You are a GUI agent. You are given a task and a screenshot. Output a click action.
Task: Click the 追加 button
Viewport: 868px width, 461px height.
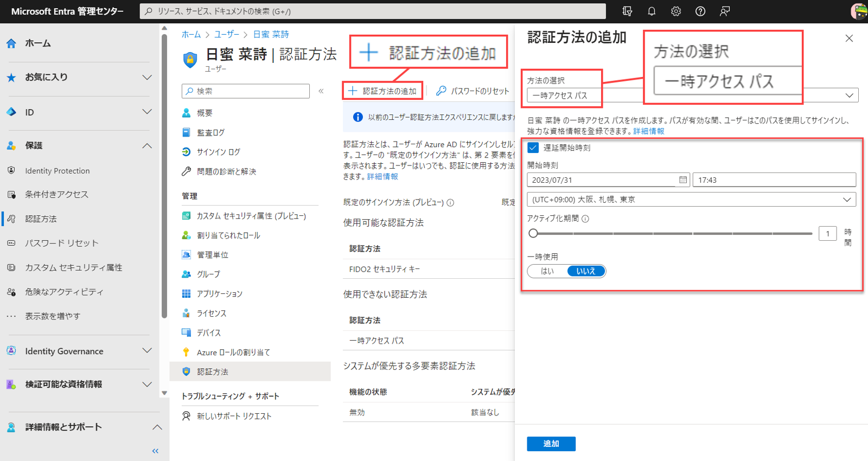pyautogui.click(x=551, y=444)
